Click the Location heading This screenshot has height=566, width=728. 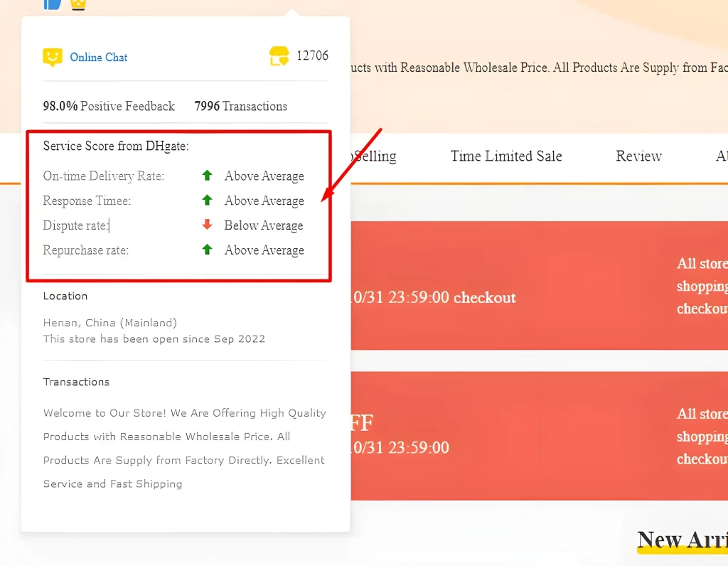(65, 297)
